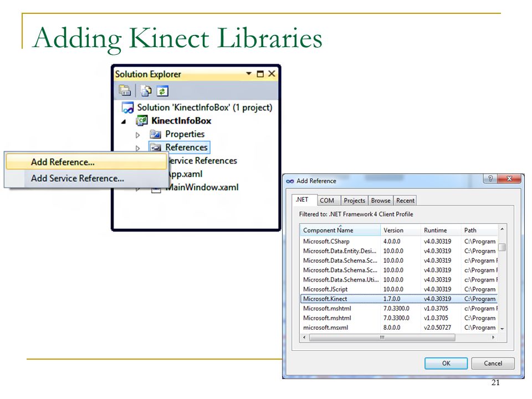Select the Microsoft.Data.Entity.Desi... row
The width and height of the screenshot is (532, 399).
[x=399, y=250]
